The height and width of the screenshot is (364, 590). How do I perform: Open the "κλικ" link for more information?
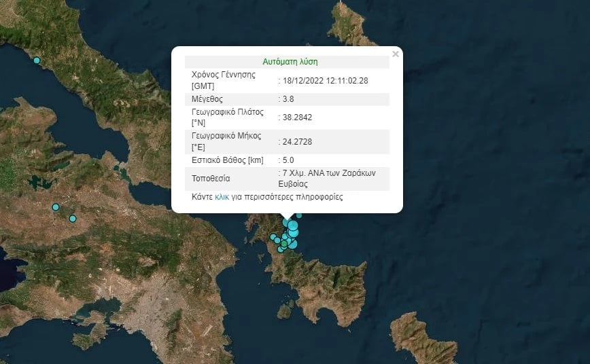pos(222,197)
